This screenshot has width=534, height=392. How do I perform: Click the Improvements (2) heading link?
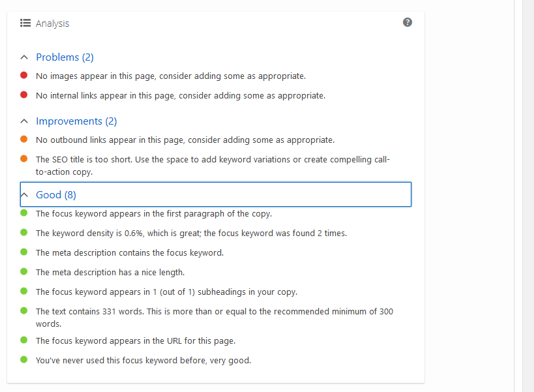click(76, 121)
